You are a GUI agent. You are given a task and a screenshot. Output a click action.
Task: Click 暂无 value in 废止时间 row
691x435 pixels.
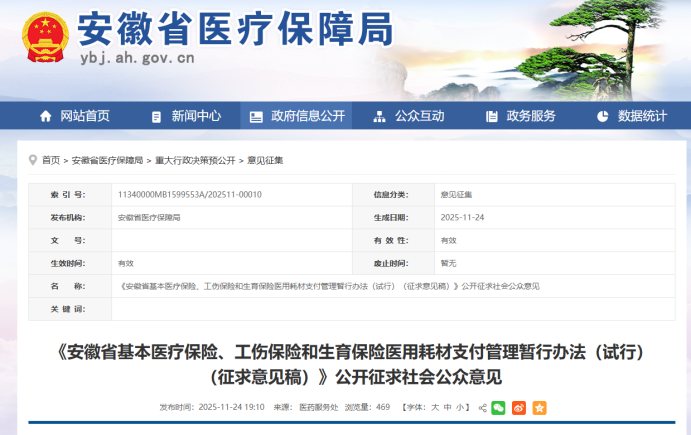[x=449, y=264]
